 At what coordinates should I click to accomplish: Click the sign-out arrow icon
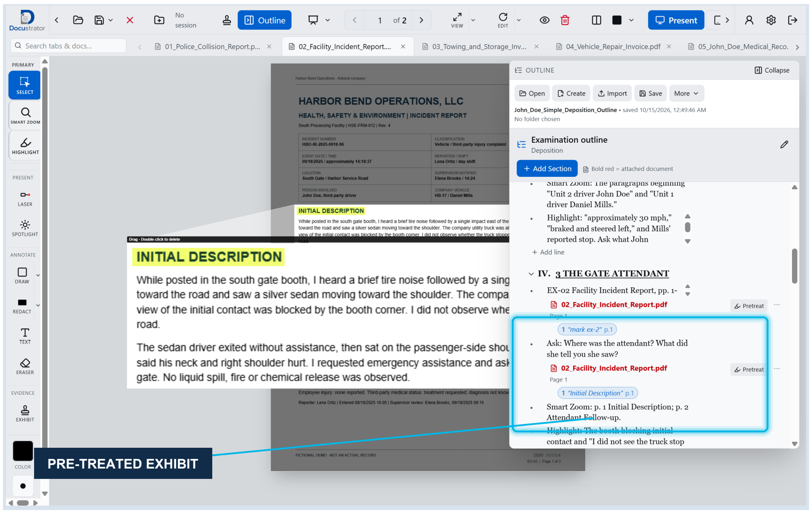(x=792, y=20)
